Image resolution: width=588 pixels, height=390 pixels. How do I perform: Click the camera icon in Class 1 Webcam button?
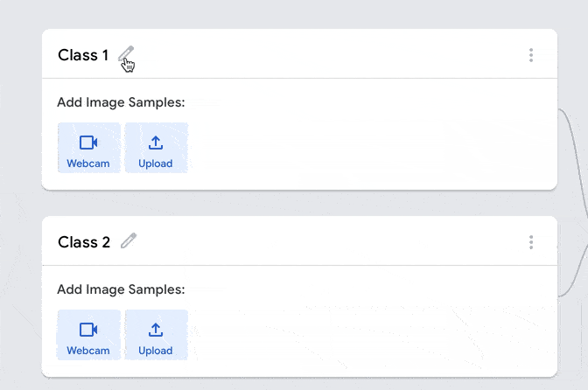[88, 143]
